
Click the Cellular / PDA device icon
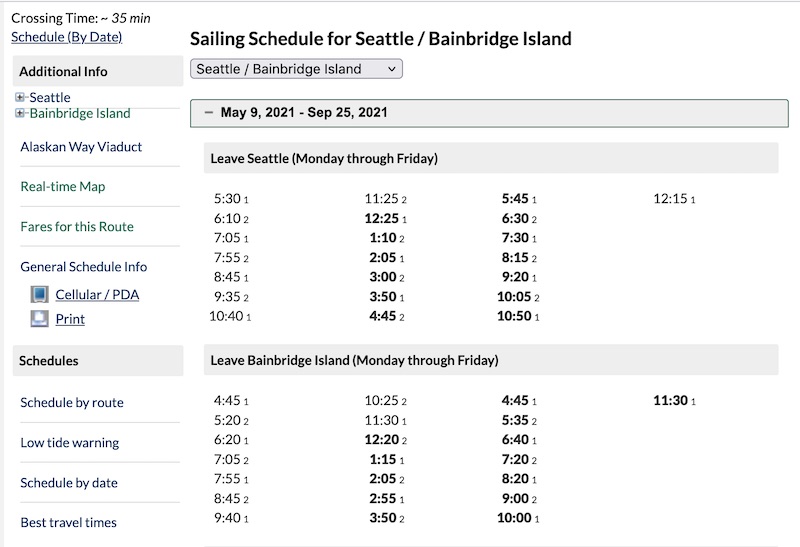[39, 295]
